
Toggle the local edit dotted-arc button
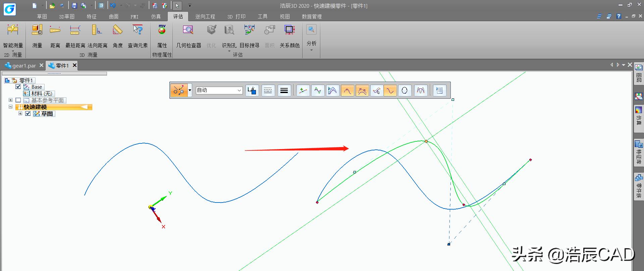(362, 90)
